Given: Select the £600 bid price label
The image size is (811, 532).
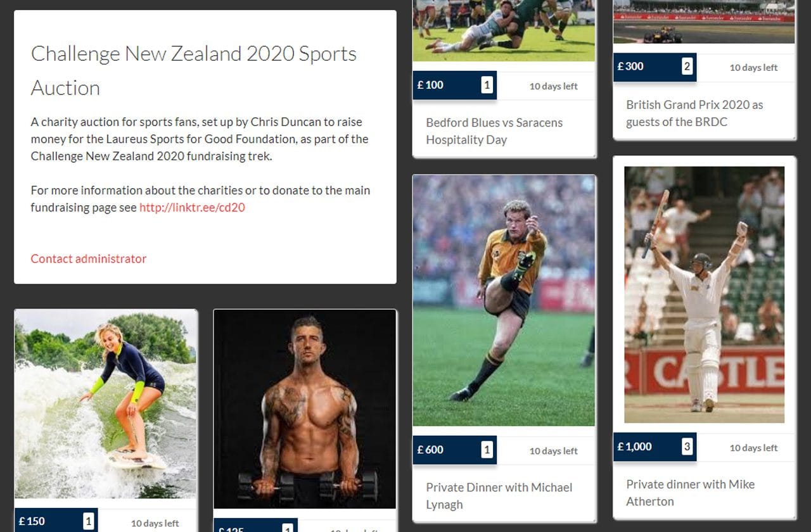Looking at the screenshot, I should [430, 450].
